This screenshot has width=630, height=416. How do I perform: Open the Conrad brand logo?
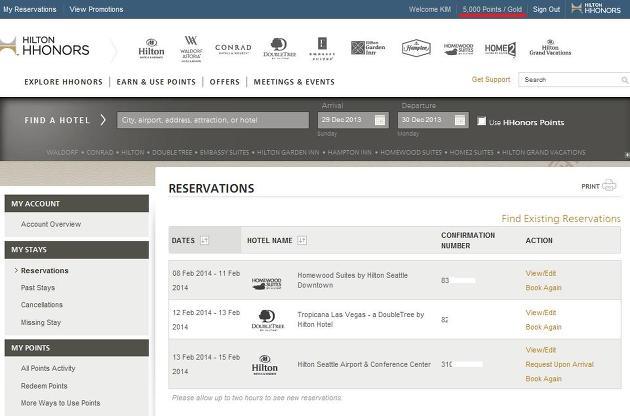(233, 49)
